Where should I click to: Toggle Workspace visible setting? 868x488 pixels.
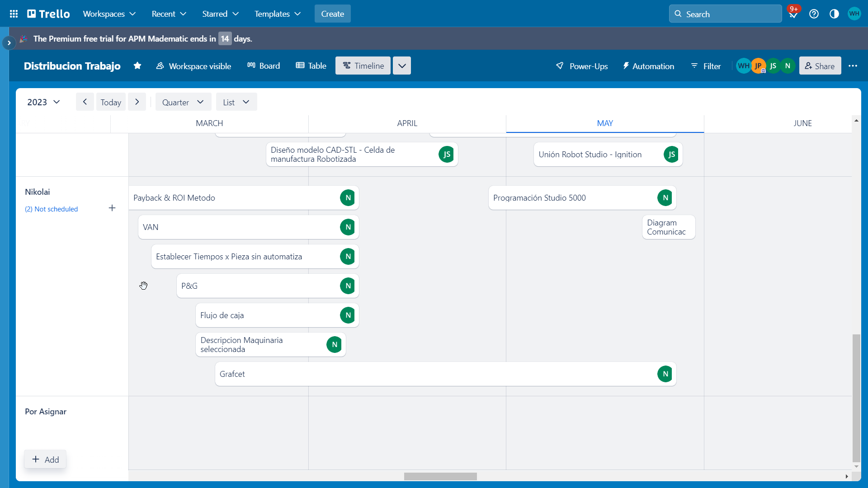click(x=193, y=66)
